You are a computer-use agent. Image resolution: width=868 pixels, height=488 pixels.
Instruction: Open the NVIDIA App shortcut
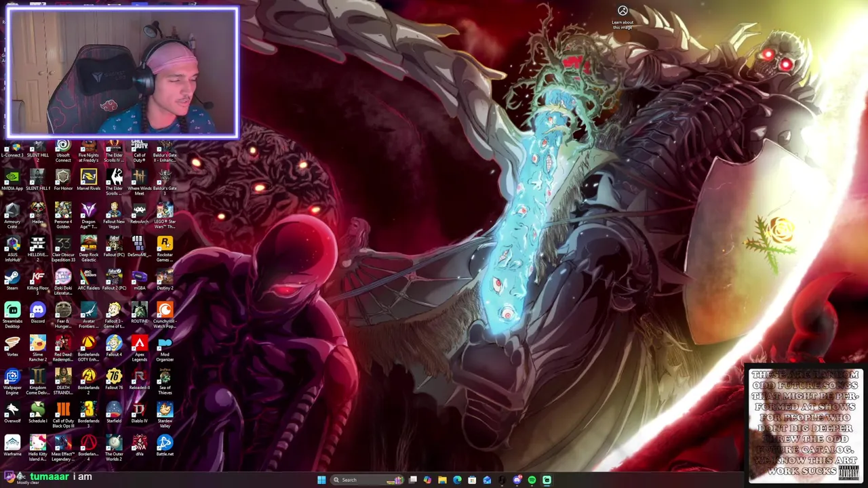click(x=12, y=181)
